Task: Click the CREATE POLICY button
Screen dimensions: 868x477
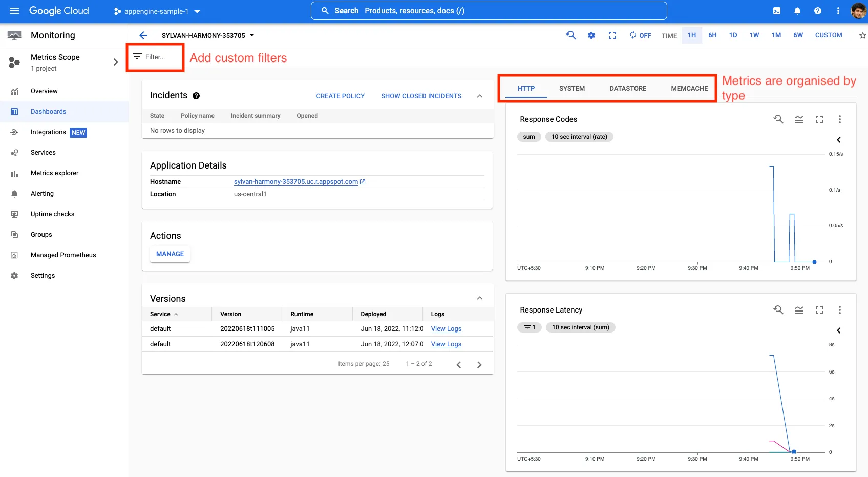Action: 340,96
